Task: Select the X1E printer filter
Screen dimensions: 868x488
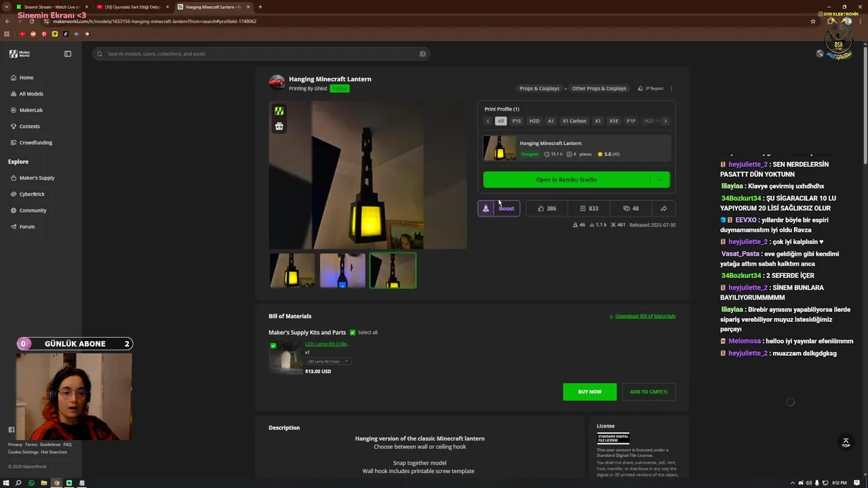Action: (614, 121)
